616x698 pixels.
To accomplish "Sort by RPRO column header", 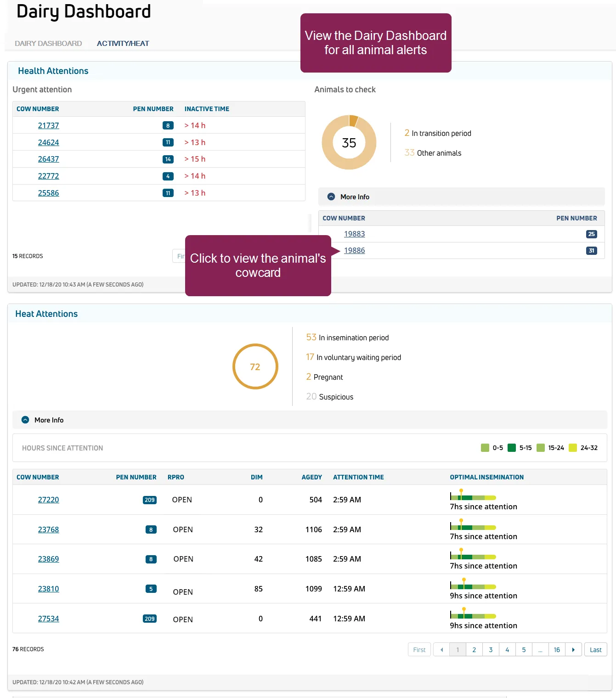I will pyautogui.click(x=175, y=477).
